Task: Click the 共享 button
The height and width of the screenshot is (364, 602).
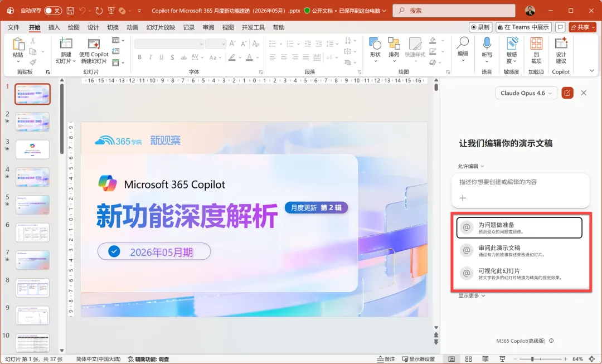Action: (583, 27)
